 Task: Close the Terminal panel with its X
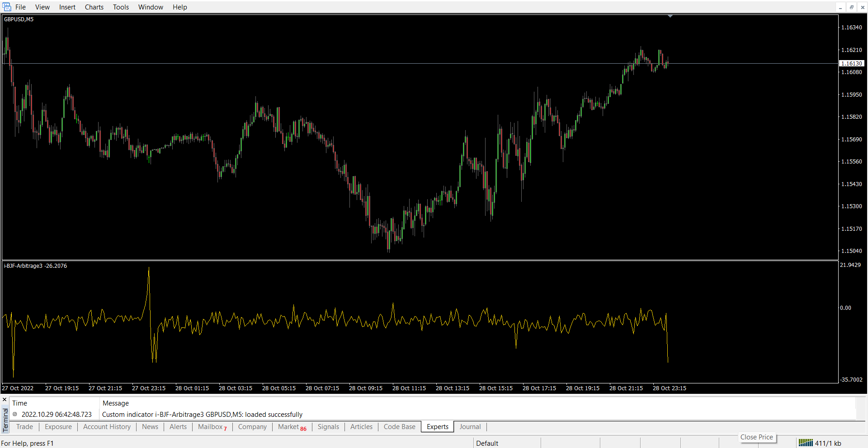[x=5, y=400]
